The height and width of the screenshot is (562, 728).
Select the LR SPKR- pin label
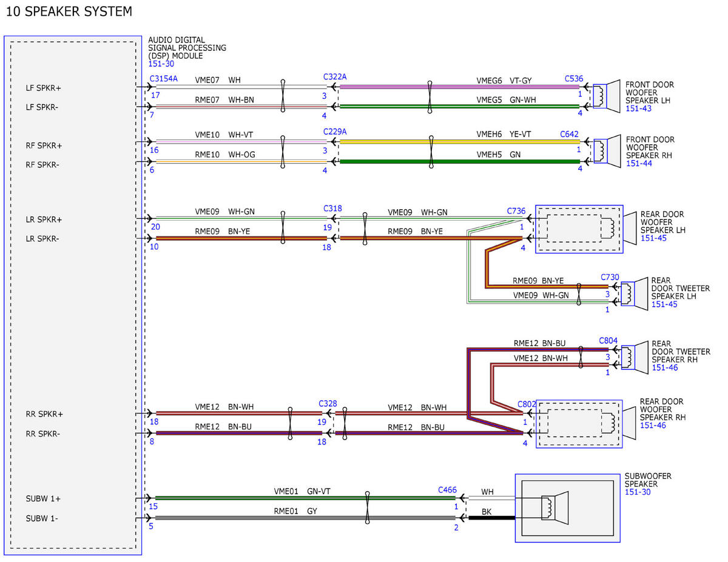(43, 239)
